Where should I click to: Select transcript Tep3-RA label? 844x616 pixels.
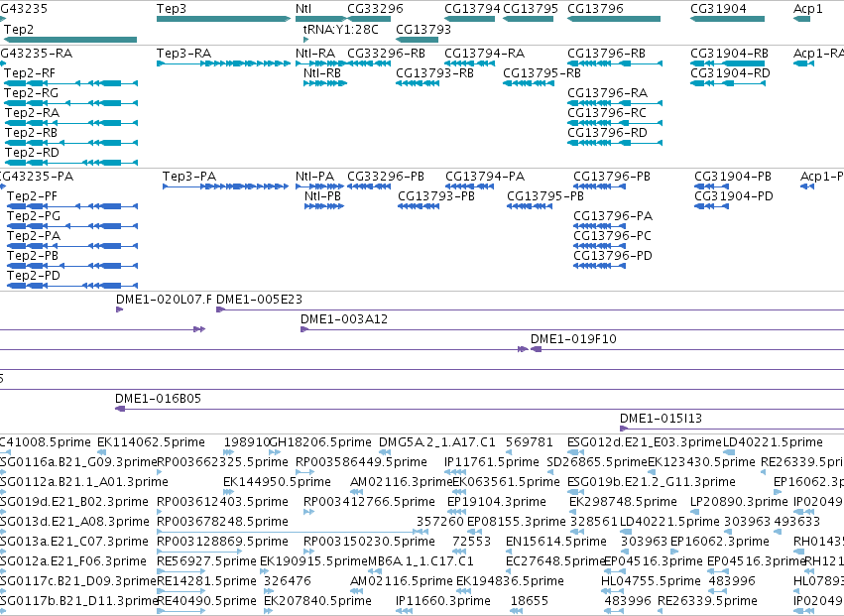coord(184,54)
